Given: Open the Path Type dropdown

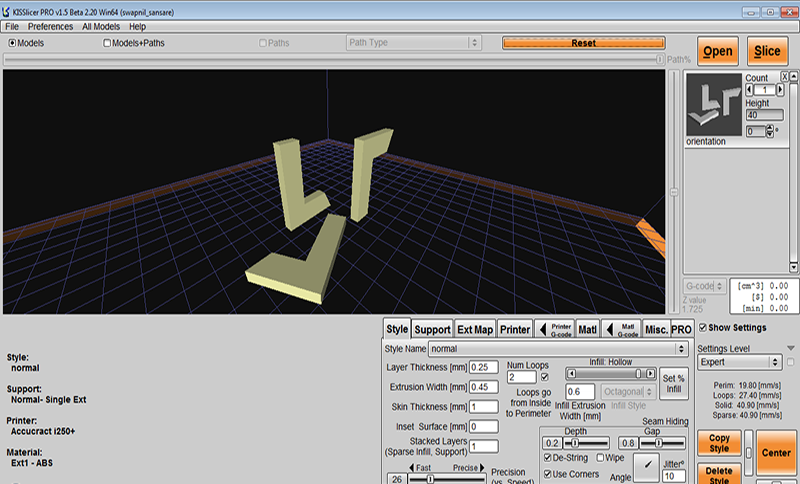Looking at the screenshot, I should click(414, 43).
